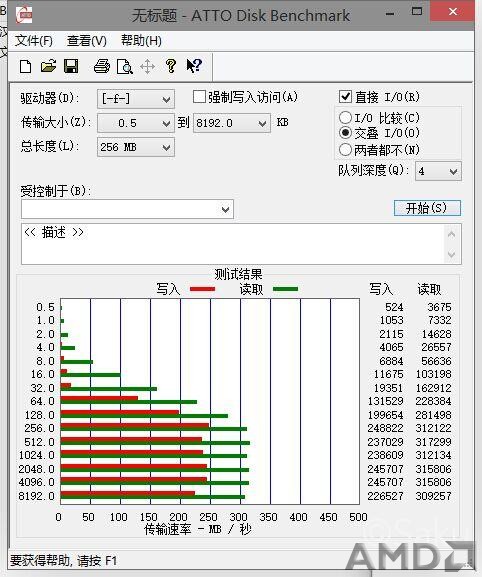Open Print Preview from the toolbar

(124, 67)
